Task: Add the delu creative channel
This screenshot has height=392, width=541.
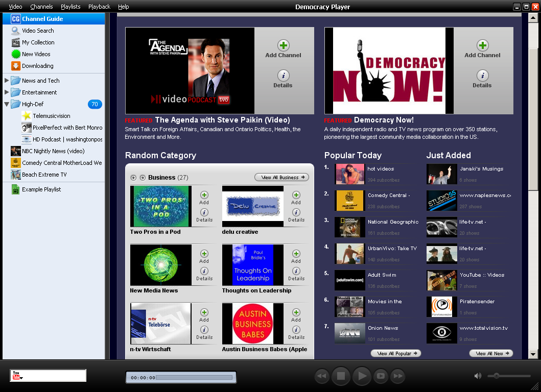Action: (296, 198)
